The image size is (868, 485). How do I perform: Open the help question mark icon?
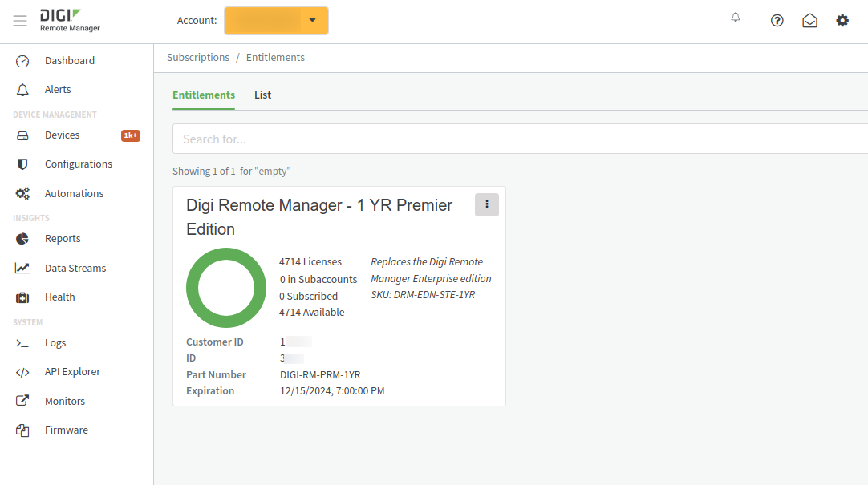click(x=777, y=21)
